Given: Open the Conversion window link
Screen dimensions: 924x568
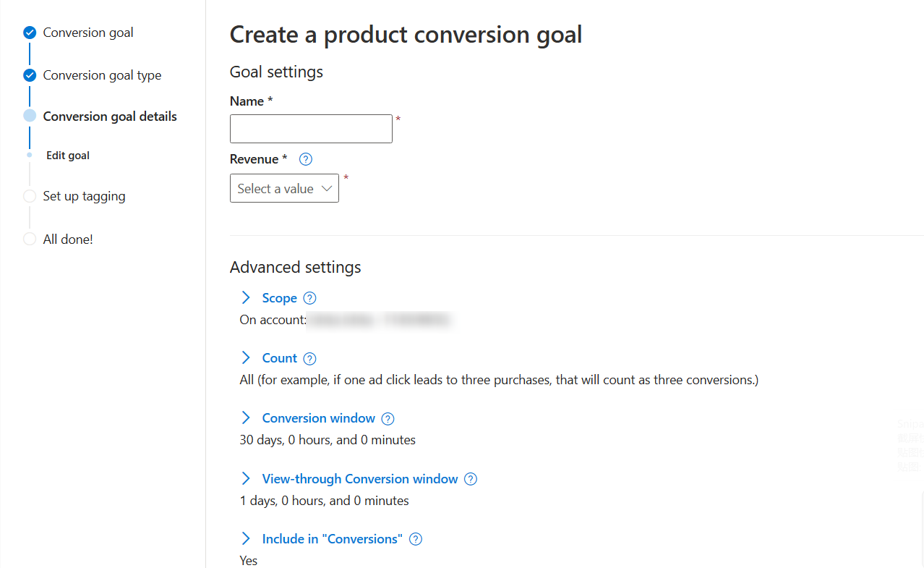Looking at the screenshot, I should click(x=319, y=418).
